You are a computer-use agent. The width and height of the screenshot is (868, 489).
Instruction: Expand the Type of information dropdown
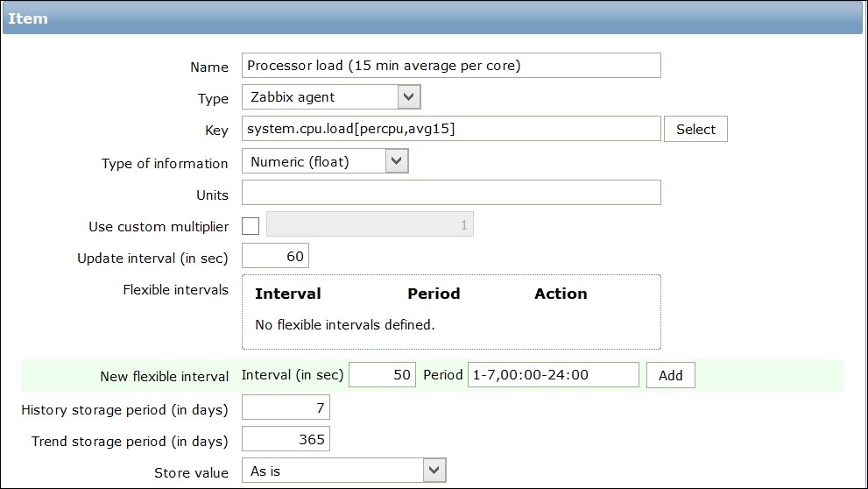coord(325,161)
